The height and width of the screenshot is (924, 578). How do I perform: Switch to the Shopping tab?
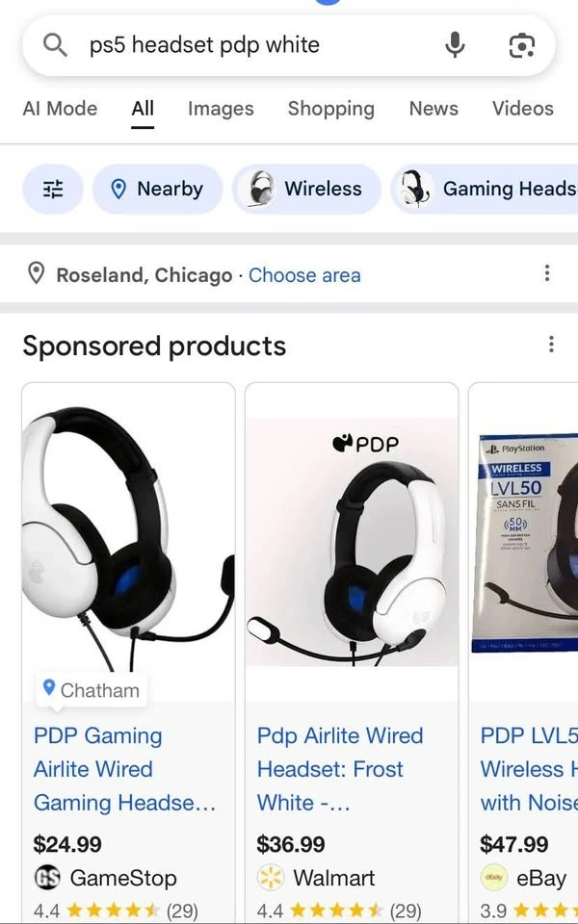pos(330,109)
